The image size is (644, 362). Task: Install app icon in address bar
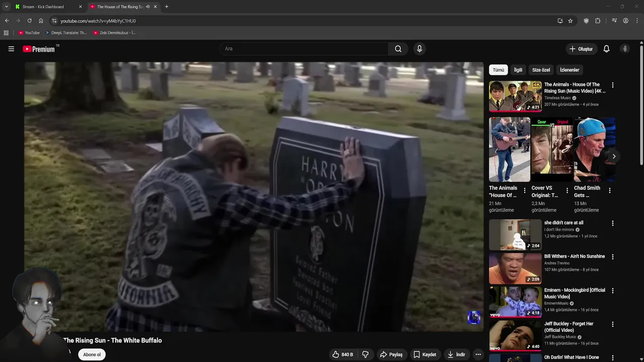(x=560, y=21)
